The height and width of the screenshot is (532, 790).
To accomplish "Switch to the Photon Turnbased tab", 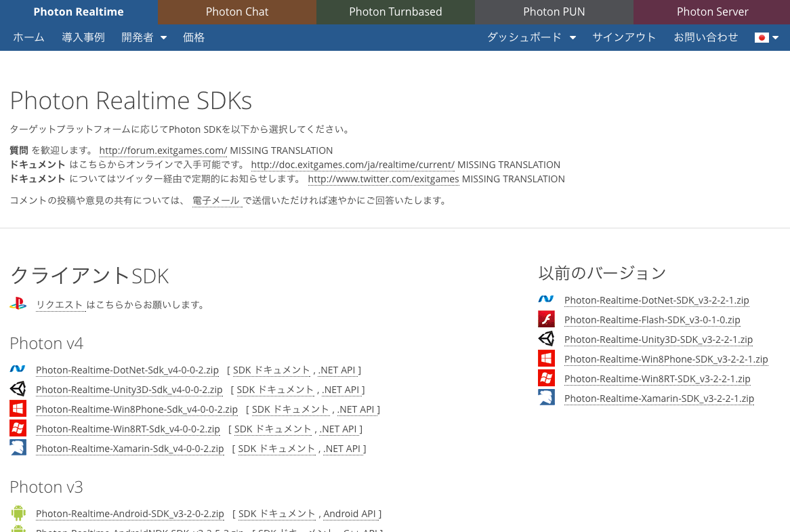I will coord(396,12).
